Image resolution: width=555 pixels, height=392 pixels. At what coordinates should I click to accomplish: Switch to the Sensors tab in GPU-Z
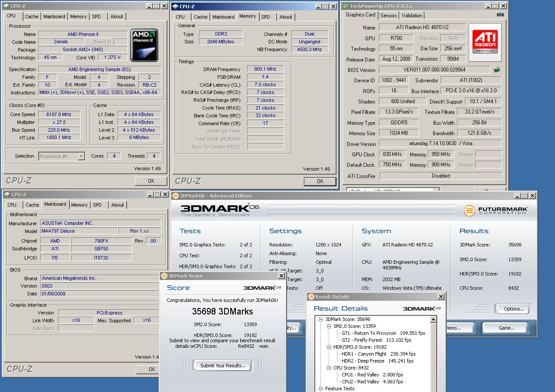(x=388, y=15)
